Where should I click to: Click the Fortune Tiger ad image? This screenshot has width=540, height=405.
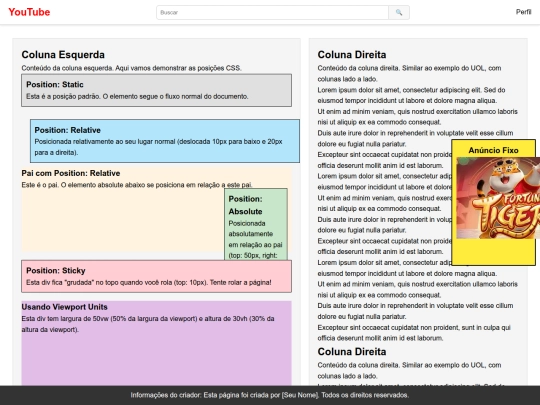498,198
